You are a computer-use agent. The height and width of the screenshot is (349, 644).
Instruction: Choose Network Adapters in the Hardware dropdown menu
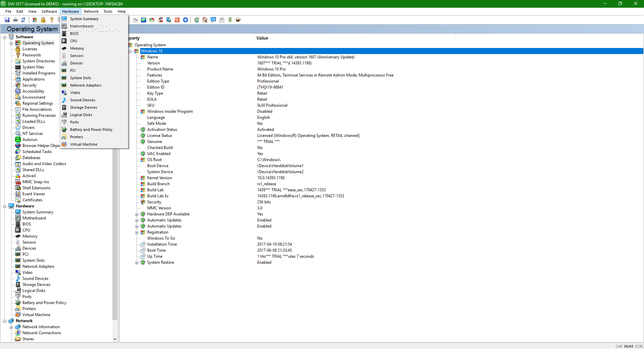[x=94, y=85]
